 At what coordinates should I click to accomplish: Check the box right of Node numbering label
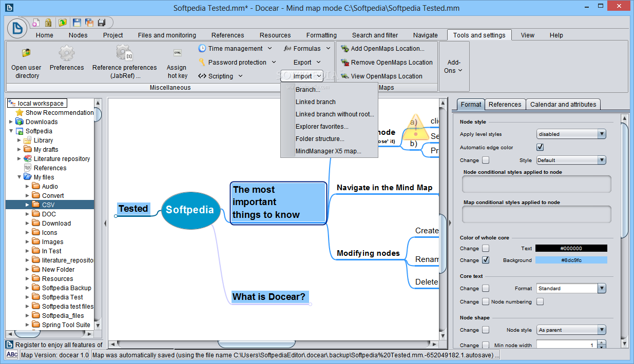[540, 301]
